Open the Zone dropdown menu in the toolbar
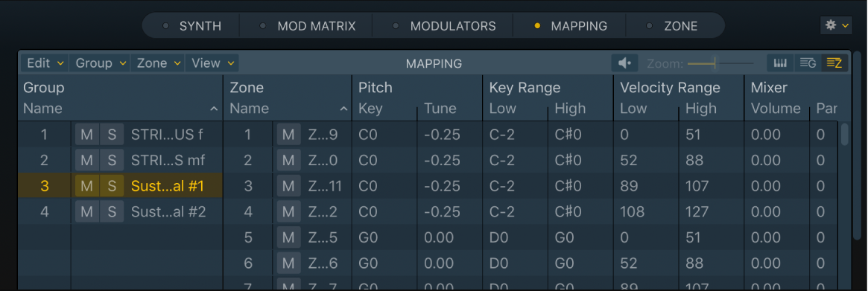Image resolution: width=868 pixels, height=291 pixels. 158,63
